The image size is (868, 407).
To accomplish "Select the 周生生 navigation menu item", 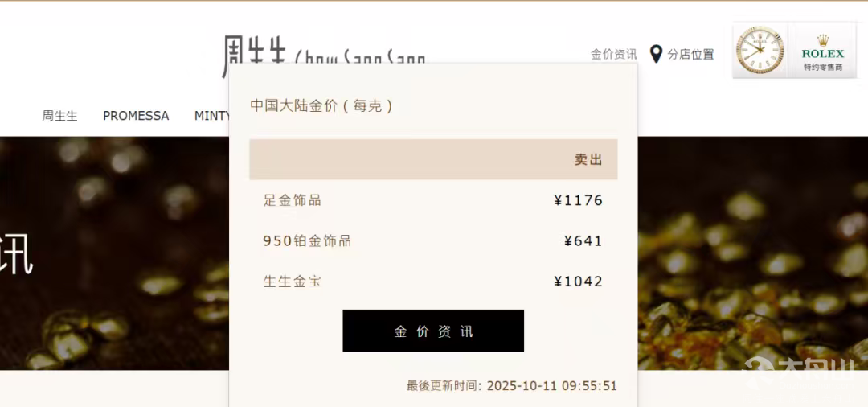I will 60,116.
